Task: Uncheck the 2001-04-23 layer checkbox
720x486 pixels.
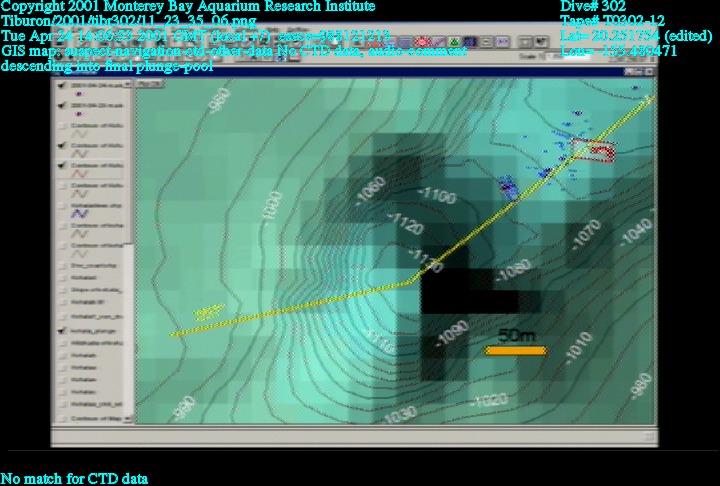Action: (62, 106)
